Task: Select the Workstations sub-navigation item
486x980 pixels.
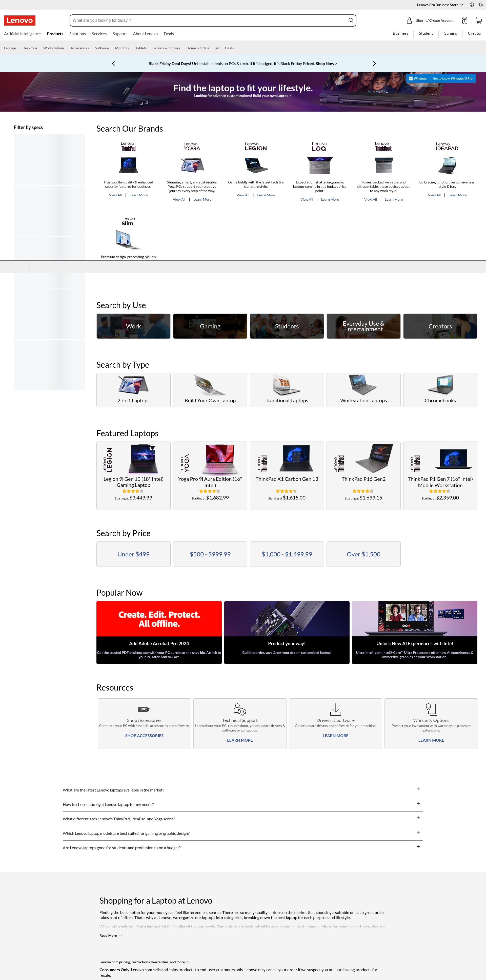Action: 54,48
